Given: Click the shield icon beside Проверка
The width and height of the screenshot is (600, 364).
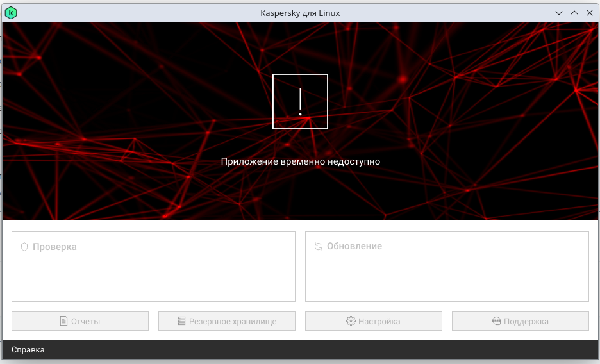Looking at the screenshot, I should [x=24, y=247].
